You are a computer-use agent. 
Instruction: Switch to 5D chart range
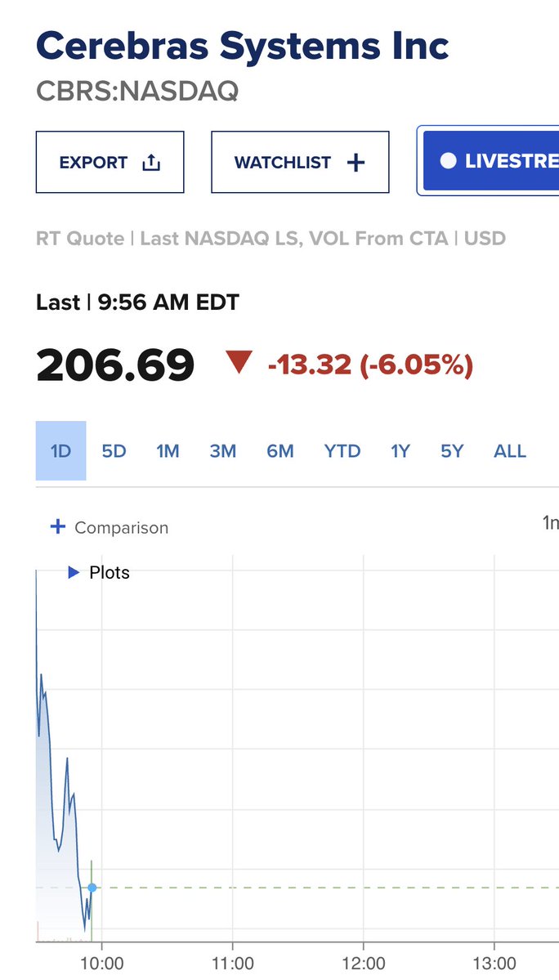[114, 450]
